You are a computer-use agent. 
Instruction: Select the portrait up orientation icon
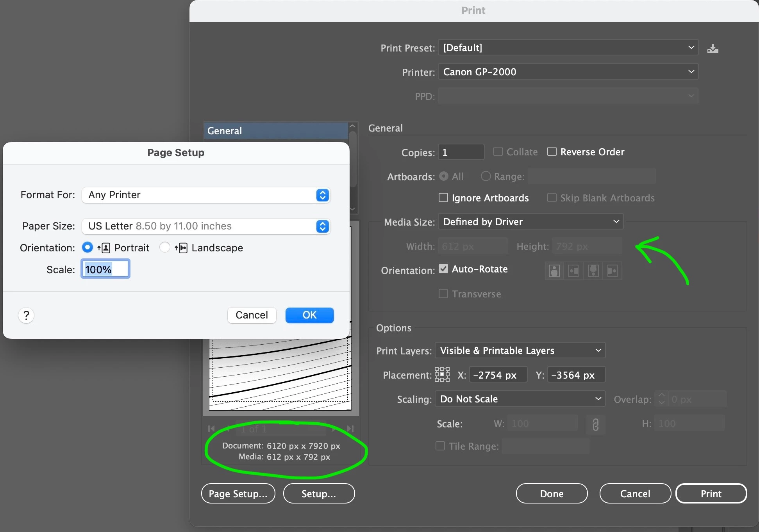554,270
